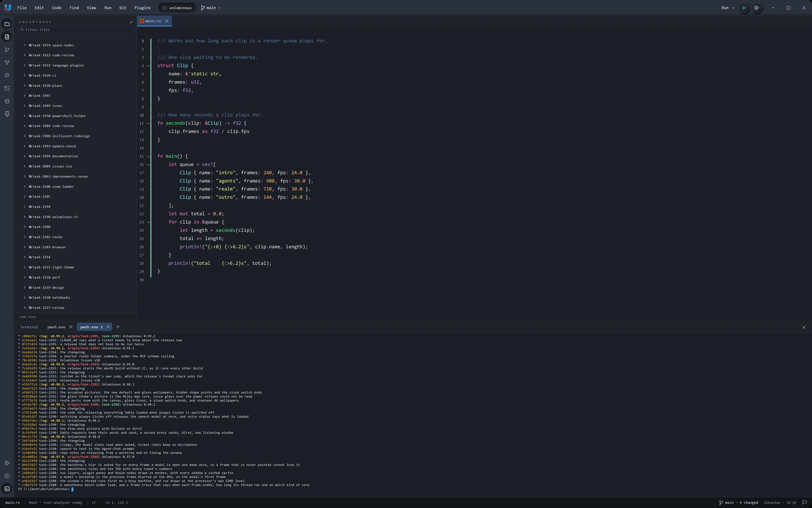Collapse the file explorer panel using arrow icon
This screenshot has width=812, height=508.
pos(131,22)
